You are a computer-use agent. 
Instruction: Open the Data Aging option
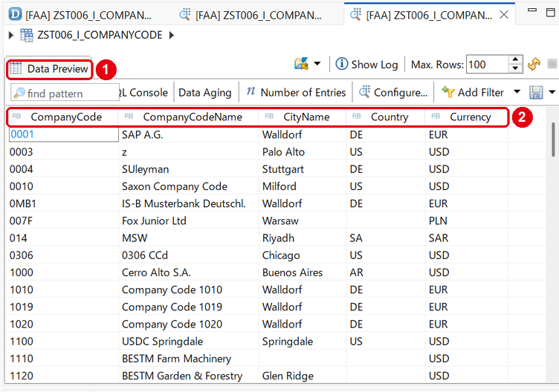click(x=205, y=93)
